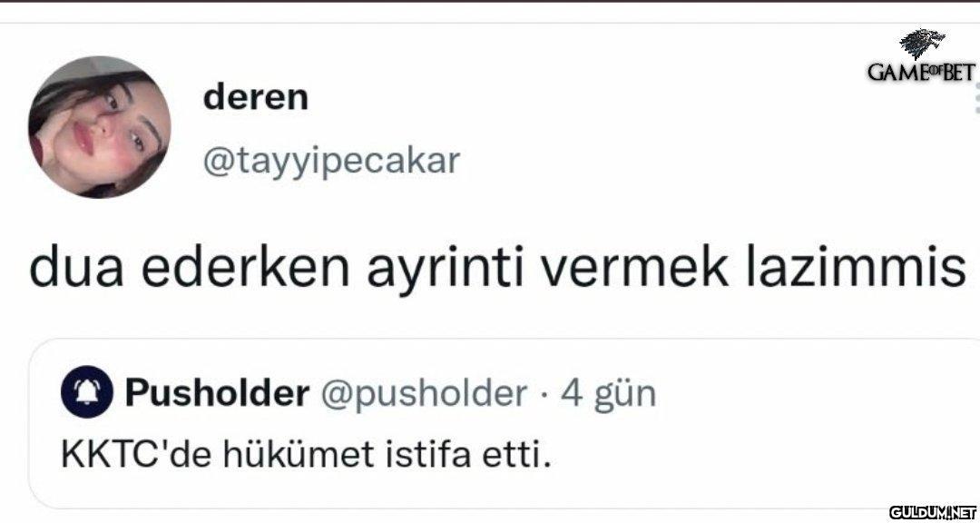Open the 4 gün timestamp
The height and width of the screenshot is (523, 980).
point(608,394)
